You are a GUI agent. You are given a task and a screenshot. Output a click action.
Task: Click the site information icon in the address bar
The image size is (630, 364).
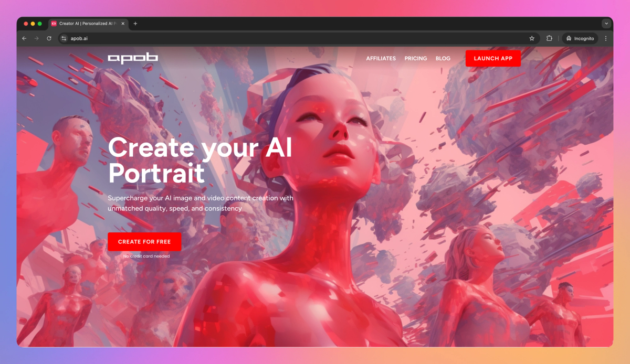click(63, 38)
